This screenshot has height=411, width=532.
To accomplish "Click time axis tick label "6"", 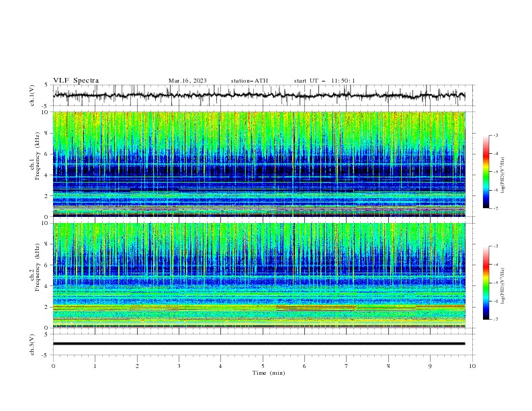I will point(304,366).
